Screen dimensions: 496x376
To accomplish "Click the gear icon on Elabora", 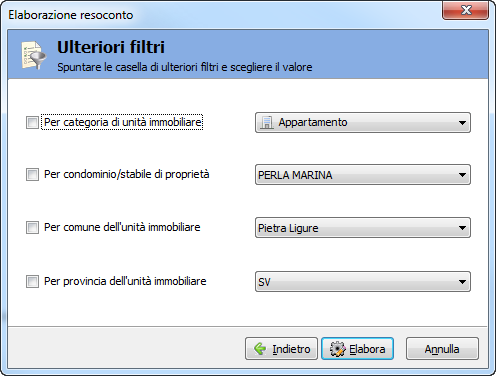I will (337, 349).
